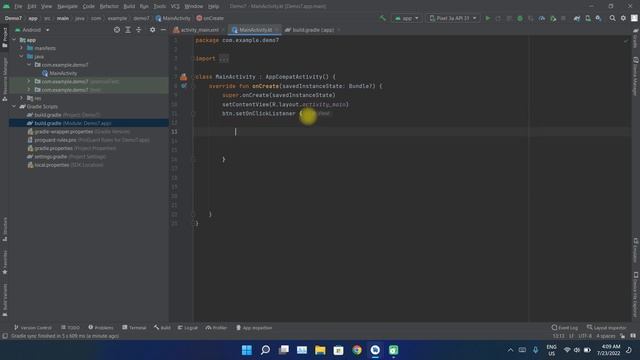
Task: Open the Problems tool window
Action: [x=101, y=327]
